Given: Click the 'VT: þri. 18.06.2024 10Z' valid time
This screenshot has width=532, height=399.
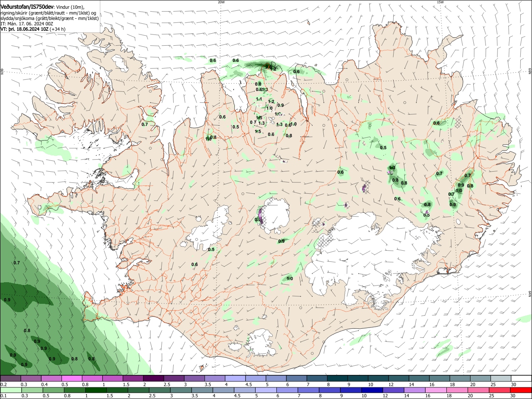Looking at the screenshot, I should click(24, 29).
